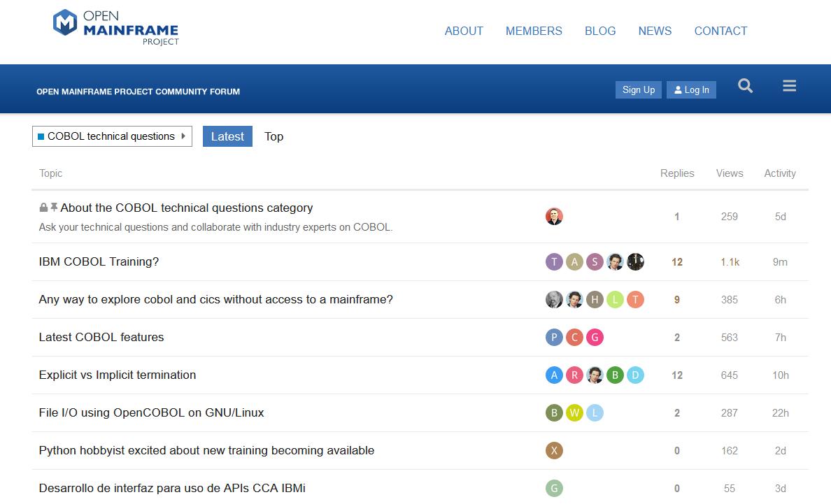Click tan A avatar in IBM COBOL Training row
This screenshot has width=831, height=504.
coord(574,261)
